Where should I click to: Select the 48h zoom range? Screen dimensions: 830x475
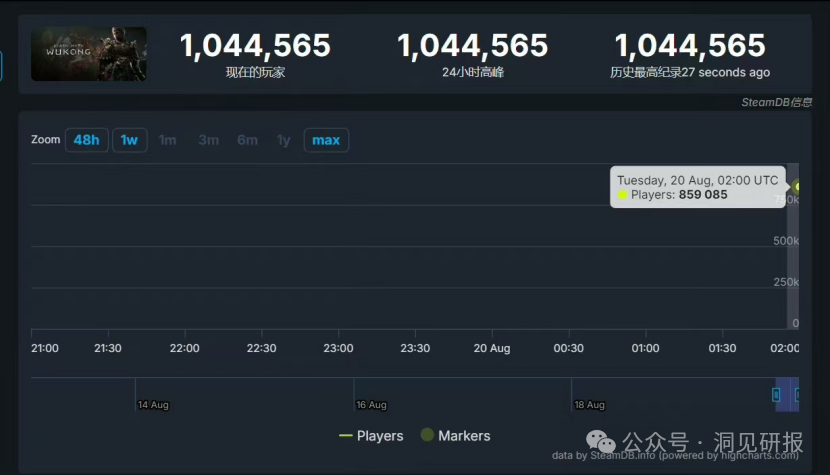point(86,140)
